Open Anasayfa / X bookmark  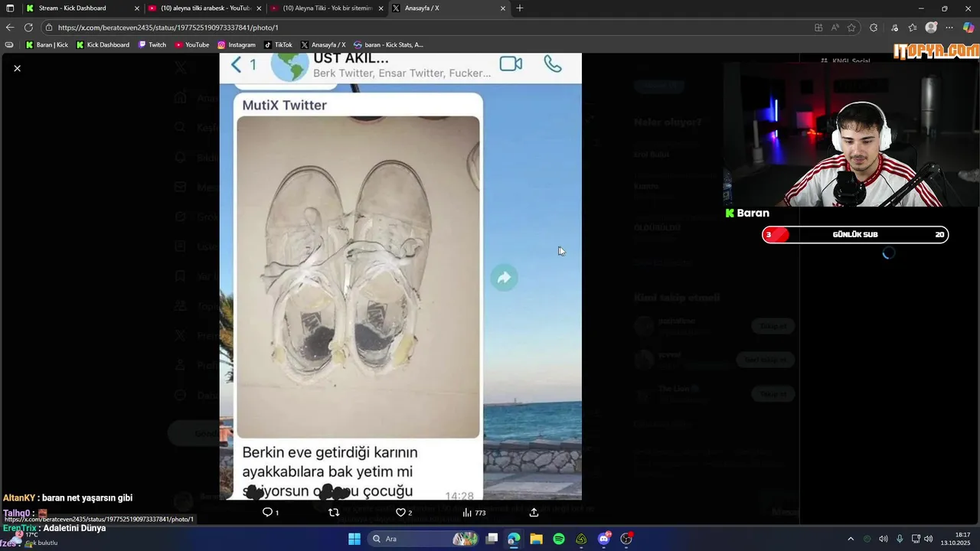click(323, 44)
